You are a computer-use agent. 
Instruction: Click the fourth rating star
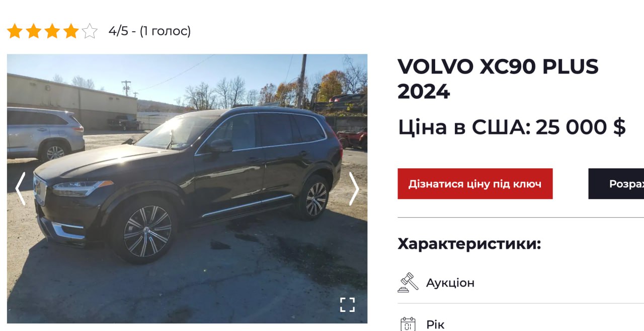coord(70,31)
